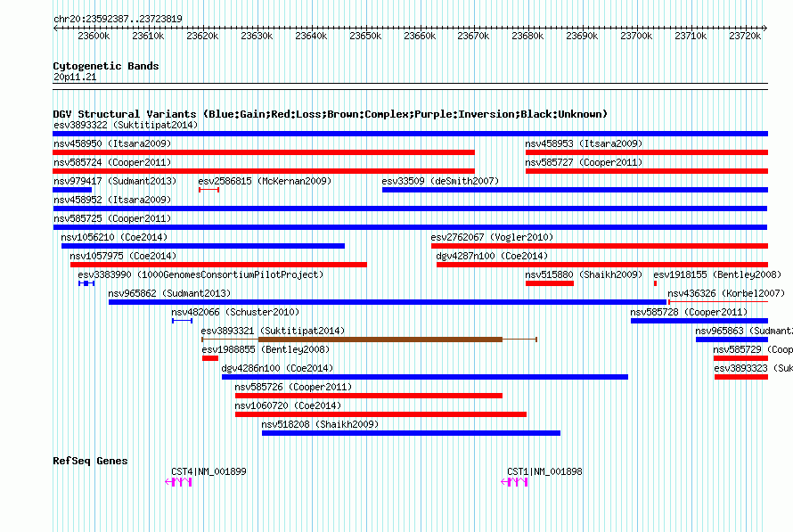The height and width of the screenshot is (532, 793).
Task: Select the 20p11.21 cytogenetic band label
Action: pyautogui.click(x=75, y=77)
